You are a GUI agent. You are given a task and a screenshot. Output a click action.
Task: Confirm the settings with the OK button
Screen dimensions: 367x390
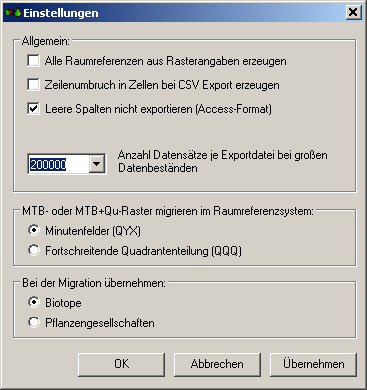pos(121,364)
